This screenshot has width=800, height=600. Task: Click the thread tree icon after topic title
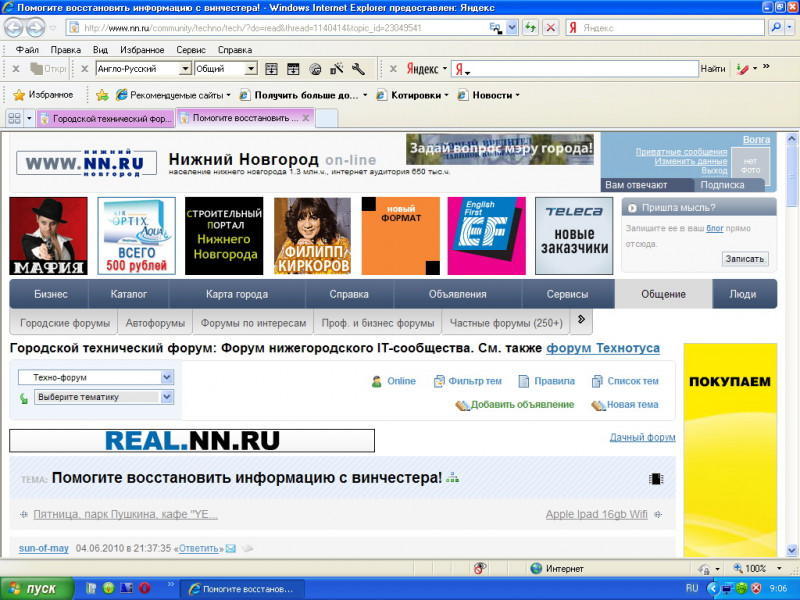point(452,478)
